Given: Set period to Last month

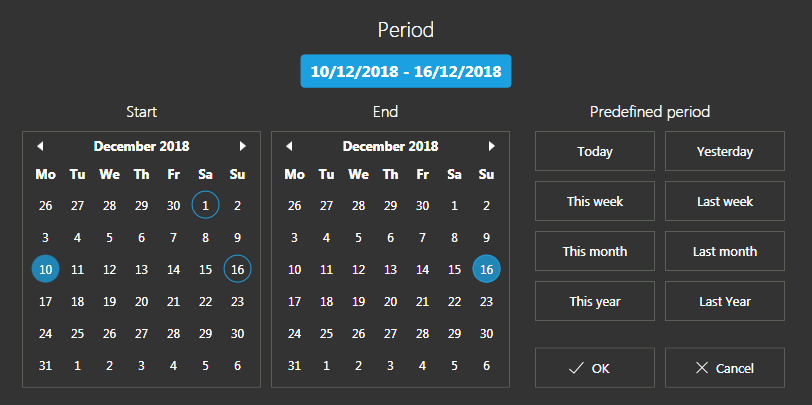Looking at the screenshot, I should [724, 252].
